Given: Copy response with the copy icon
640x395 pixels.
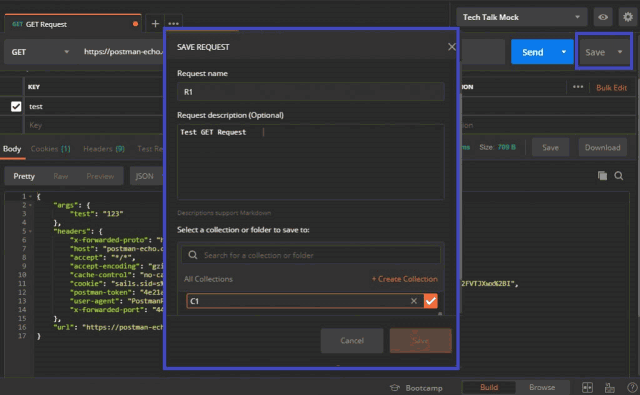Looking at the screenshot, I should click(602, 176).
